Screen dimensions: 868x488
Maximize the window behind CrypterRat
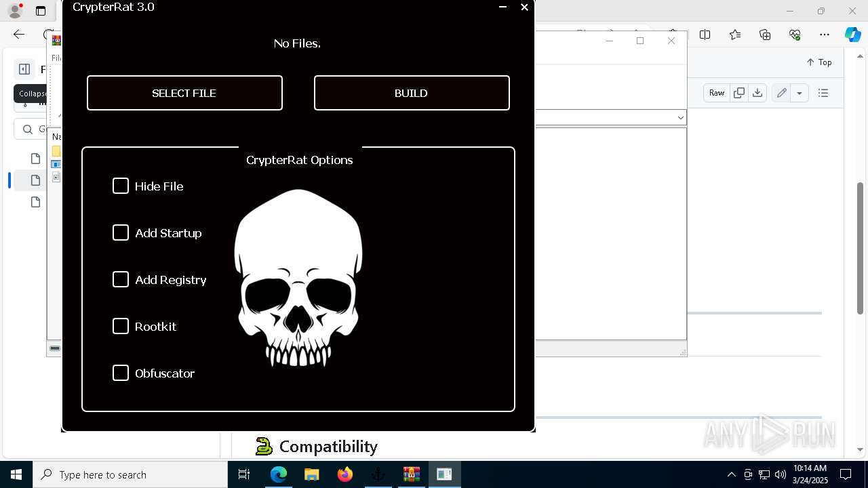pyautogui.click(x=640, y=41)
